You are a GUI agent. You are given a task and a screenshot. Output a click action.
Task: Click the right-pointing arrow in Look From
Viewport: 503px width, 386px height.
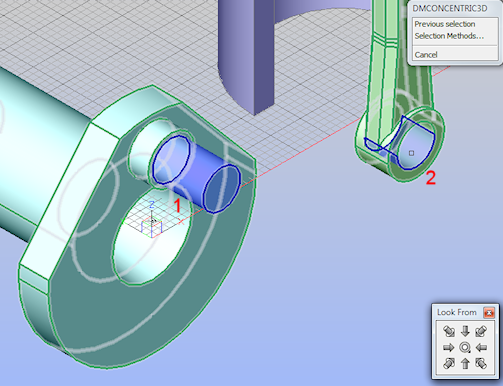click(449, 347)
